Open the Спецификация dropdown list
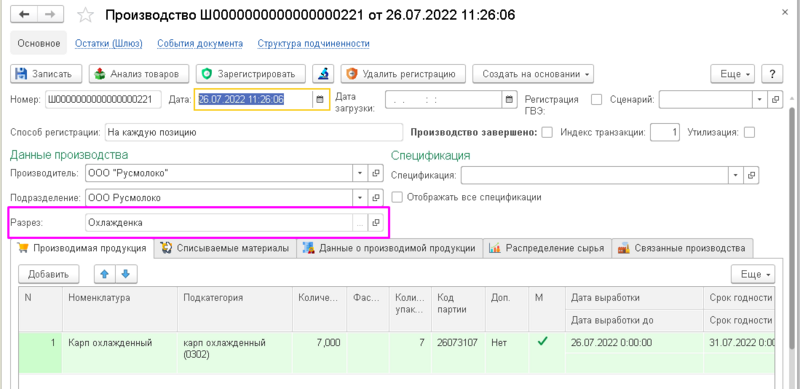The width and height of the screenshot is (800, 389). (x=736, y=175)
